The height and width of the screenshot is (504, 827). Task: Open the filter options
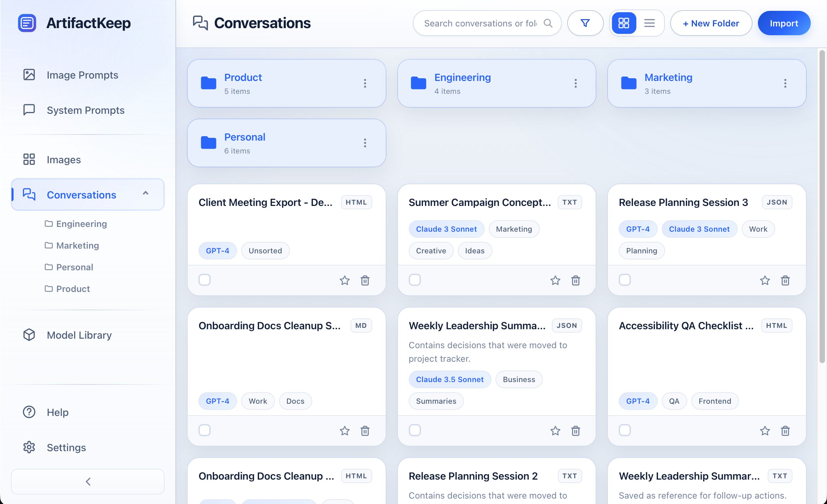point(585,23)
